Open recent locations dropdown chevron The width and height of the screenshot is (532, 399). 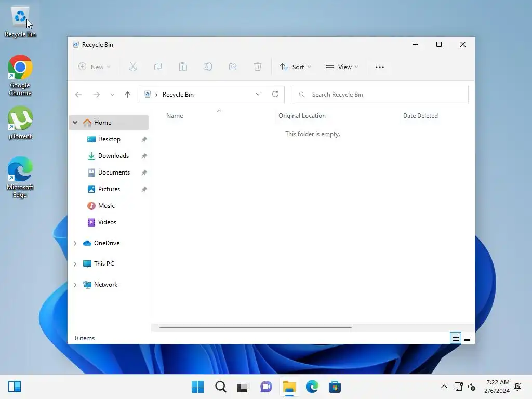point(112,95)
